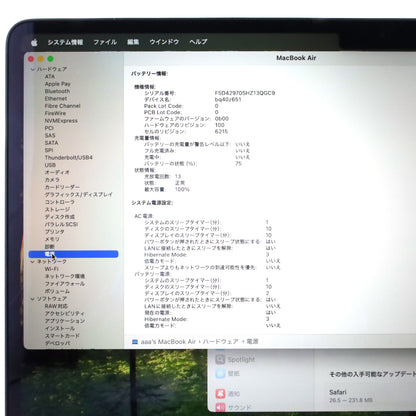Select プリンタ in the sidebar

[55, 232]
